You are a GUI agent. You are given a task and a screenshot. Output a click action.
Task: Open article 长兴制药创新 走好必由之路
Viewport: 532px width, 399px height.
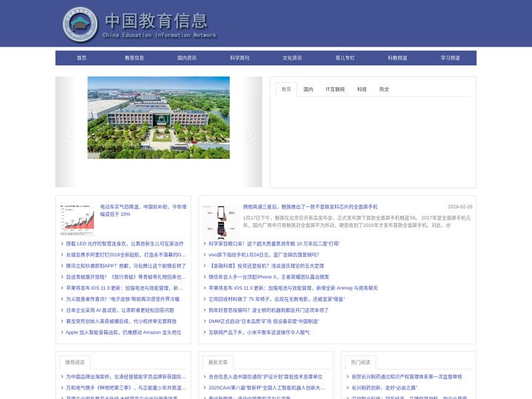[384, 388]
